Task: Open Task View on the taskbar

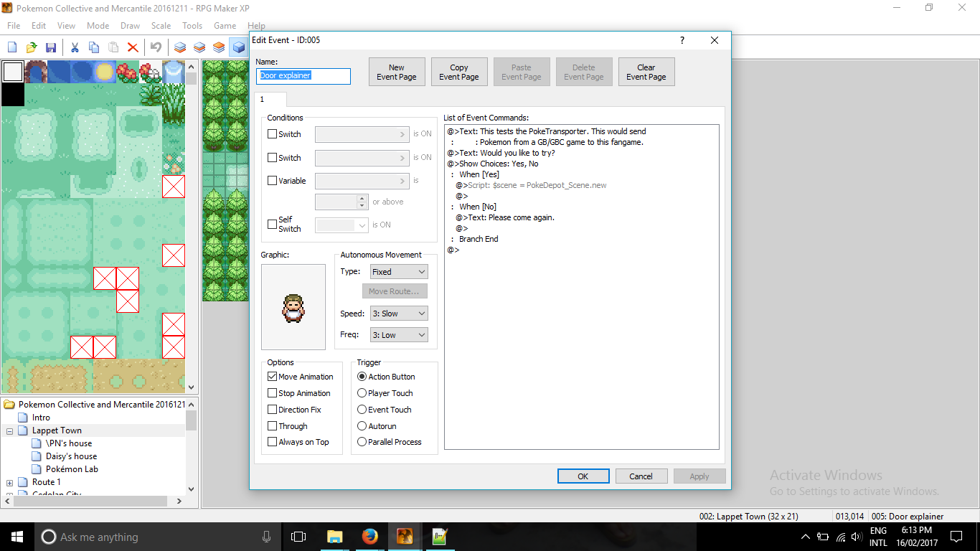Action: point(298,537)
